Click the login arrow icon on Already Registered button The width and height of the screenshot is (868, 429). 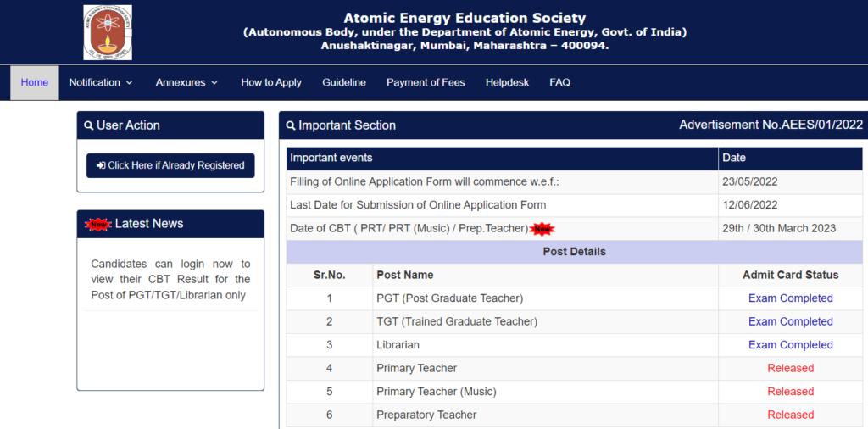(101, 165)
